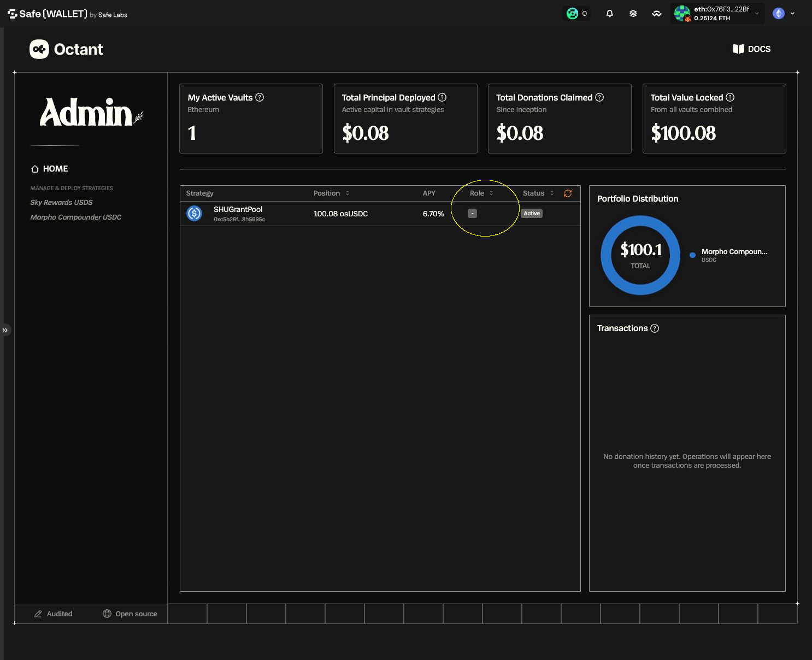Show help for My Active Vaults
Screen dimensions: 812x660
[260, 97]
